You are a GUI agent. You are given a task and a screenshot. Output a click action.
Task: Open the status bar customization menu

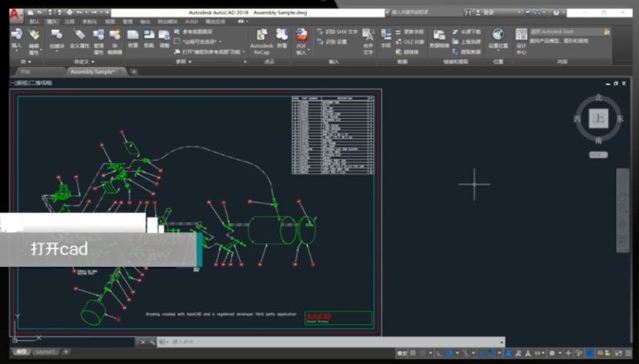click(x=629, y=353)
